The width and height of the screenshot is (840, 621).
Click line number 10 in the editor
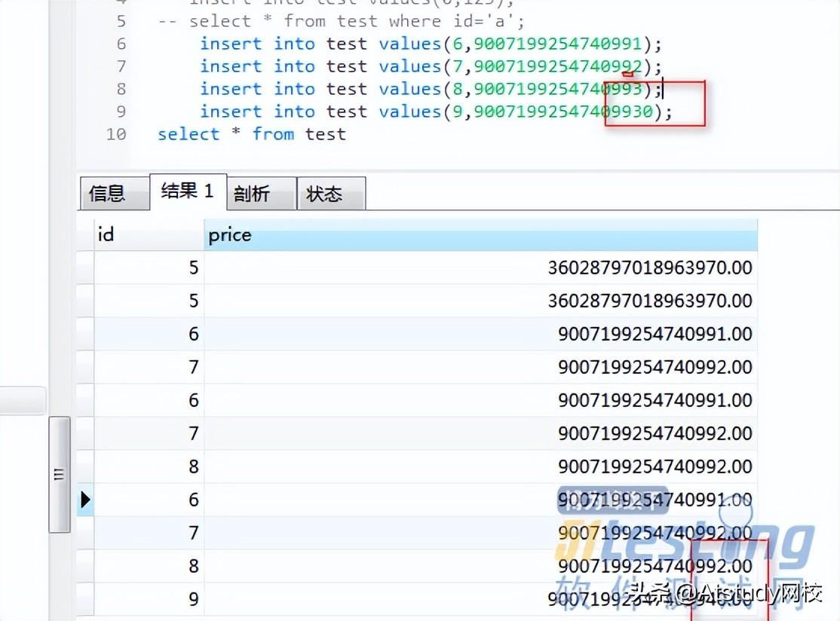point(116,134)
